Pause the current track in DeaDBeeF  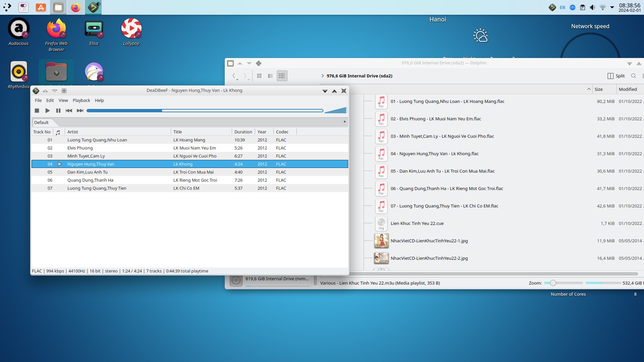(58, 111)
